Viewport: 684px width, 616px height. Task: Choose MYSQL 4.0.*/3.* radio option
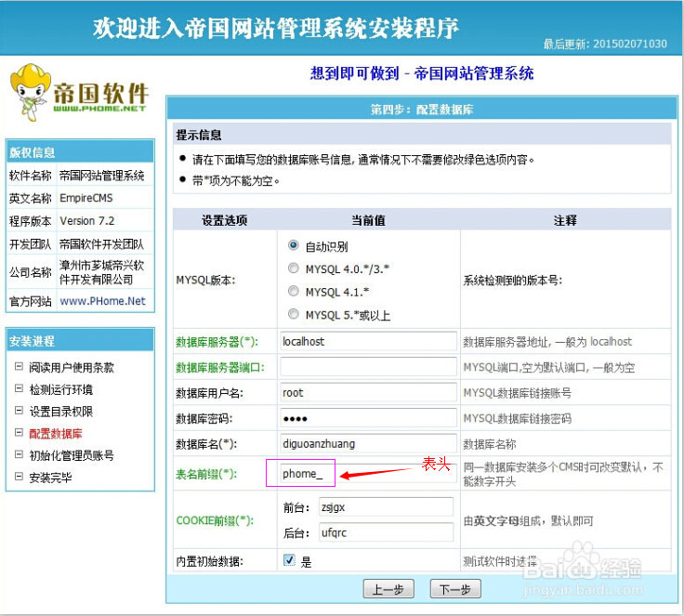coord(293,269)
